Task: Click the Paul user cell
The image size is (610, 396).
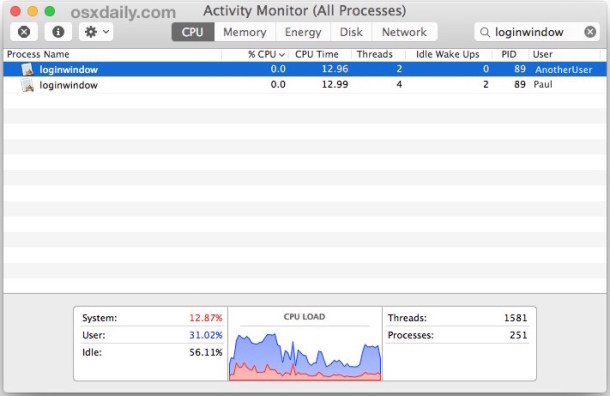Action: [x=543, y=84]
